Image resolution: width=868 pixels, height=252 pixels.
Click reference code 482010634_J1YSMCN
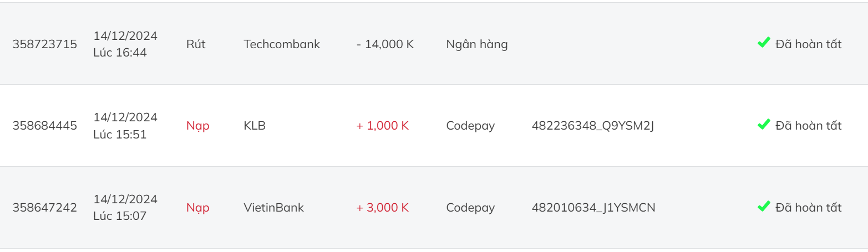(593, 208)
